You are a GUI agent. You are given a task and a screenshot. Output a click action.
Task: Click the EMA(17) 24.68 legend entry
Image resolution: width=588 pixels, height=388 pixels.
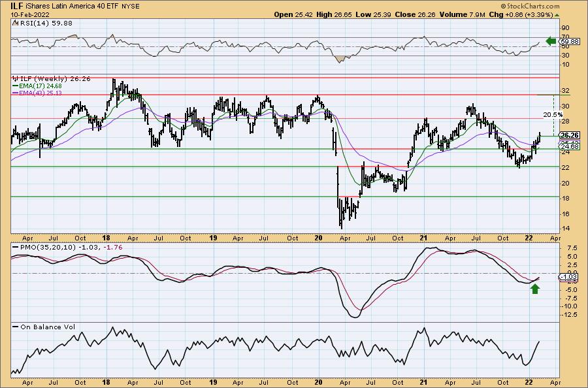pos(37,86)
